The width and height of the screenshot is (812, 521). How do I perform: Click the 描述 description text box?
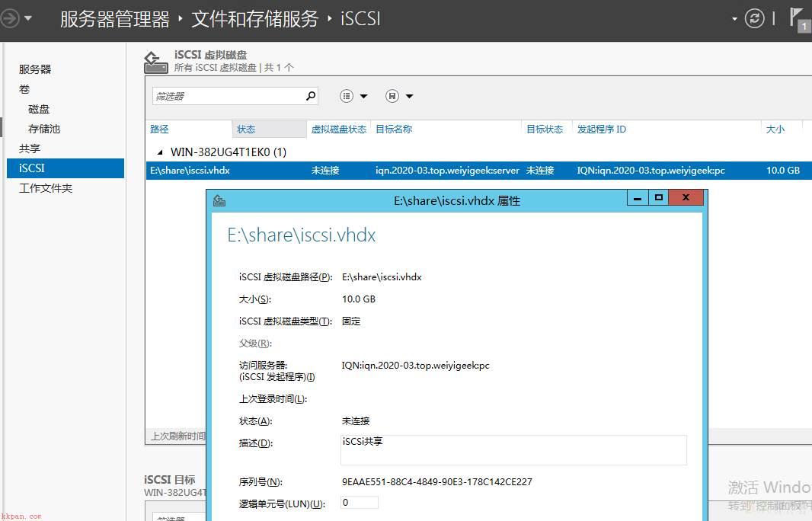[513, 450]
